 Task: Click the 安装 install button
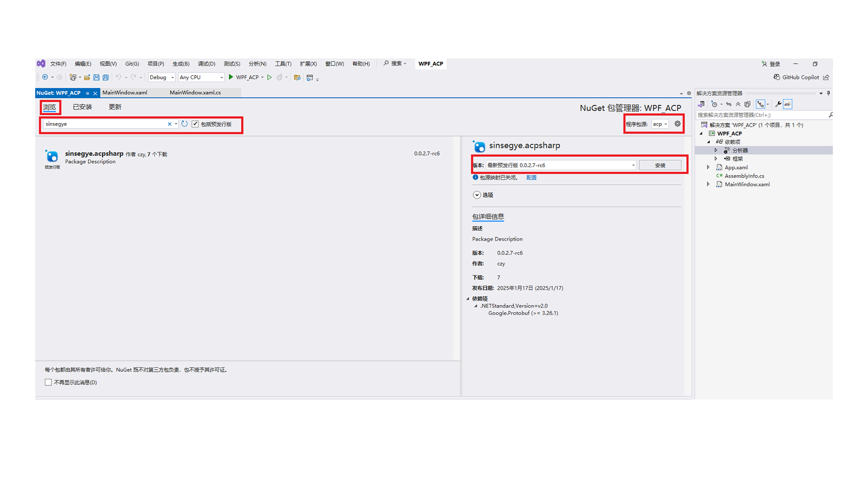(660, 165)
